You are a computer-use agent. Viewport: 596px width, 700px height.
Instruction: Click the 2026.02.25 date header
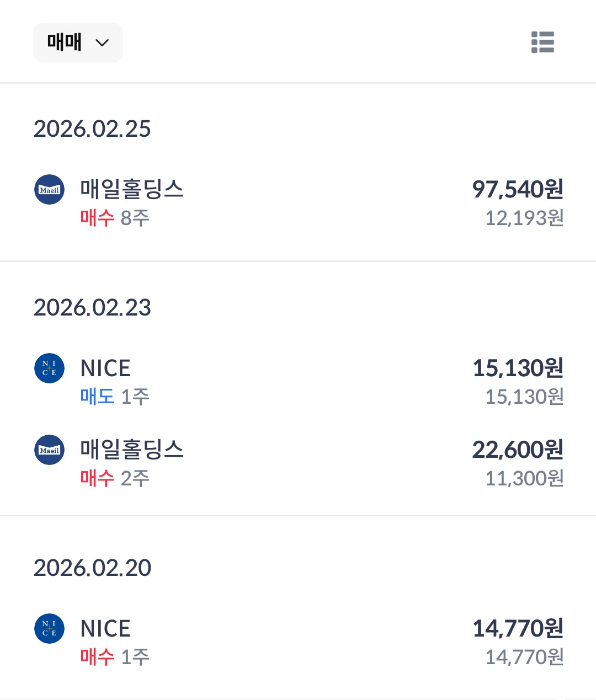(x=92, y=129)
